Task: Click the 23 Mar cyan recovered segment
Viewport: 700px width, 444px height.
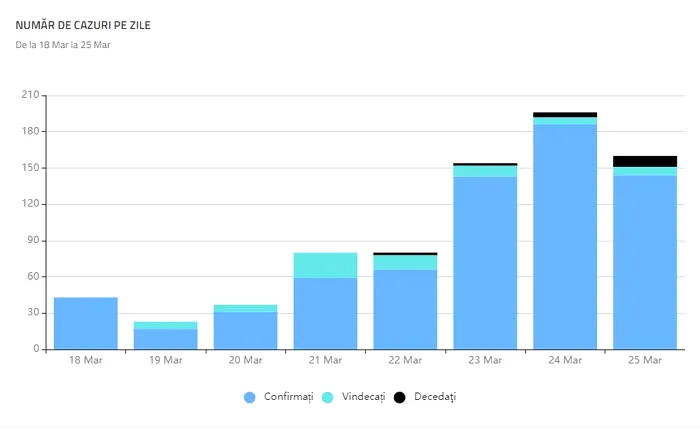Action: (485, 171)
